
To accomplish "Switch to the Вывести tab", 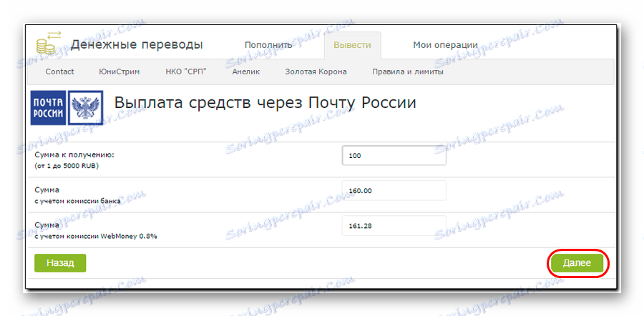I will click(x=352, y=45).
